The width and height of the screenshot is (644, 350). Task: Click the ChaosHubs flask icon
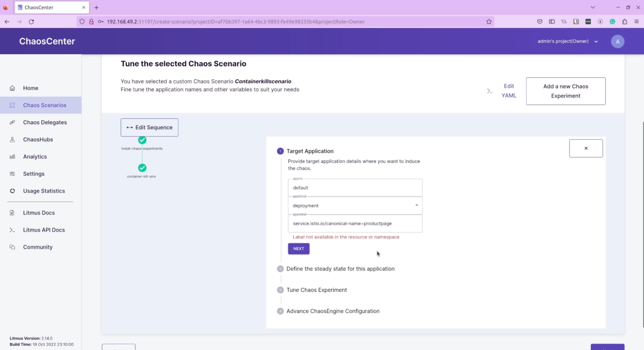(12, 140)
